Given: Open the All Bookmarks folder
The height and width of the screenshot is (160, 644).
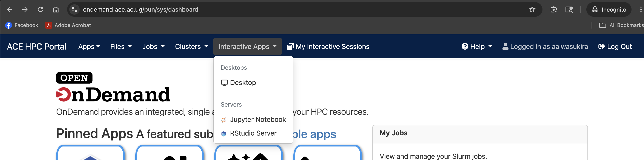Looking at the screenshot, I should (621, 25).
